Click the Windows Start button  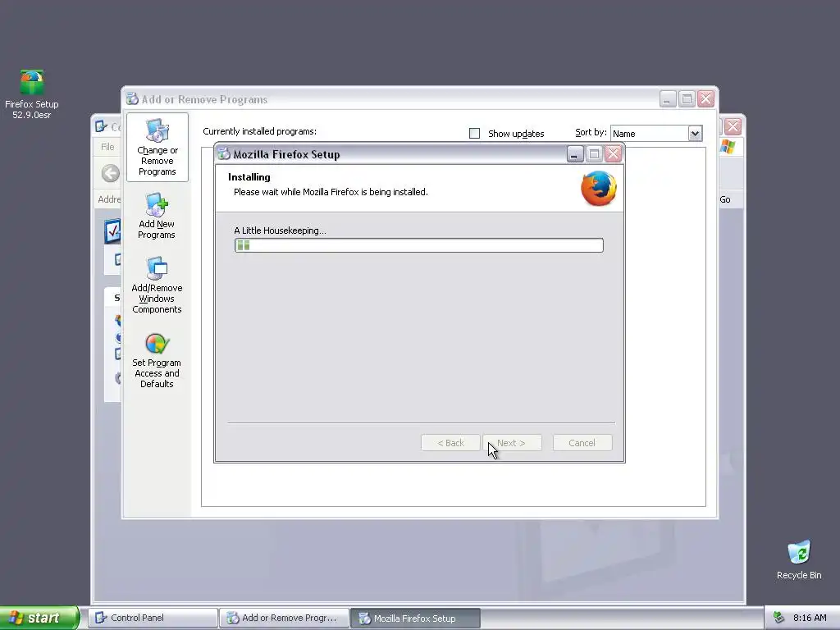coord(39,618)
